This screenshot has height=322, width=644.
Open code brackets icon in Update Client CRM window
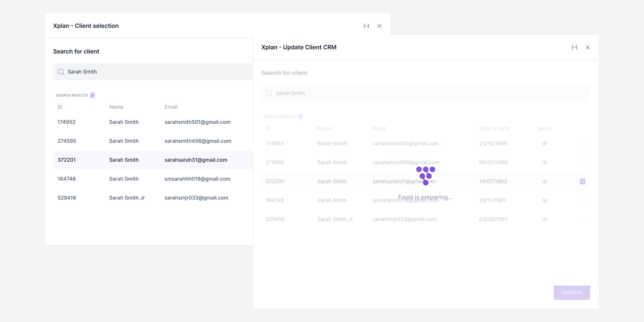click(574, 47)
